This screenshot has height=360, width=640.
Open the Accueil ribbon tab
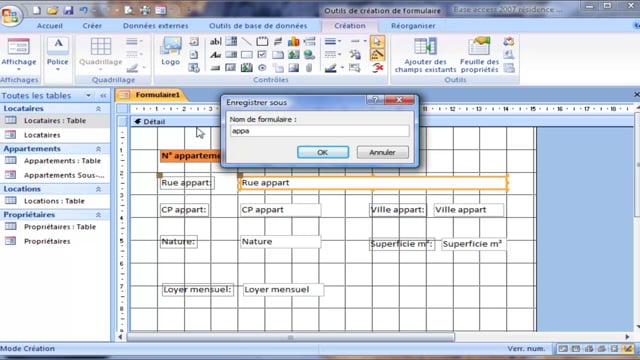pyautogui.click(x=50, y=26)
